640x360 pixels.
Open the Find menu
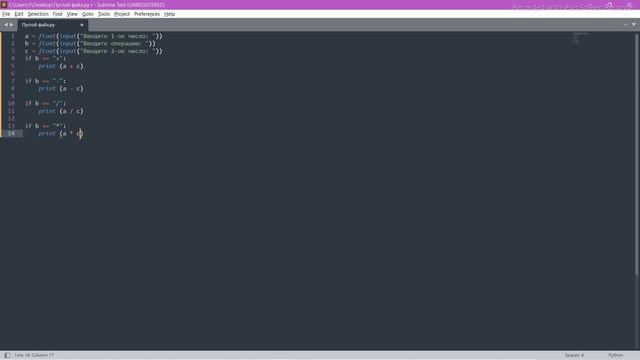coord(58,14)
